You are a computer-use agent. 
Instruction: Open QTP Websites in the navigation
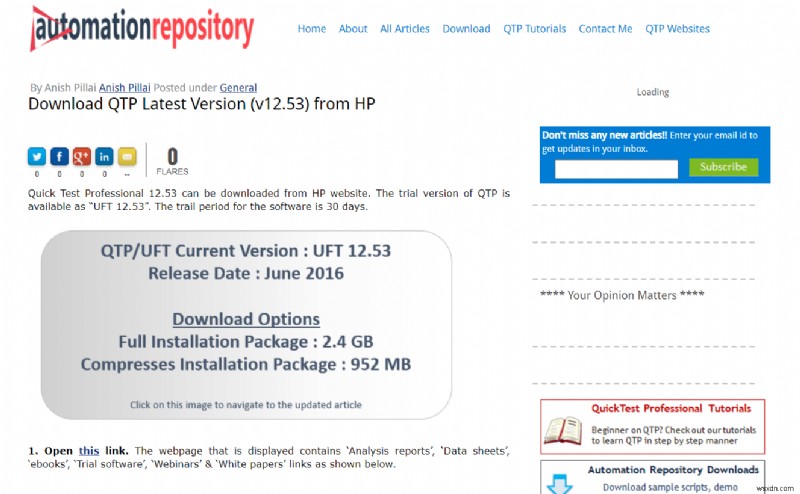point(677,29)
